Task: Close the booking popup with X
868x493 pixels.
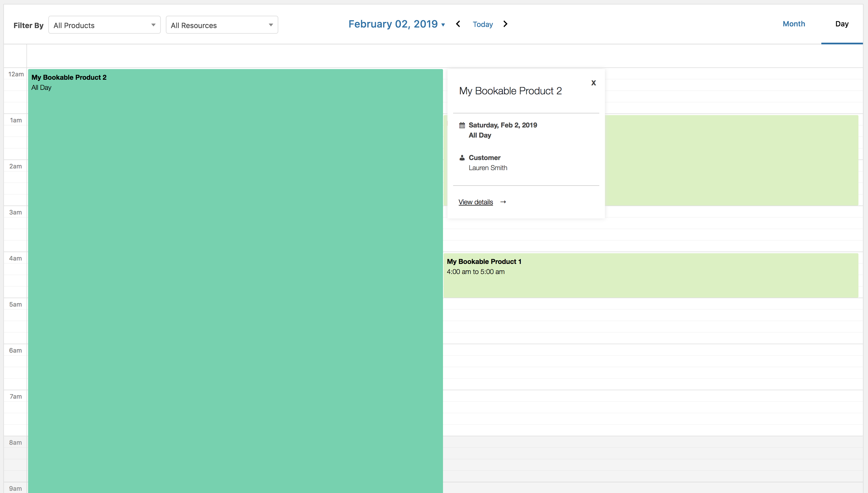Action: pyautogui.click(x=593, y=83)
